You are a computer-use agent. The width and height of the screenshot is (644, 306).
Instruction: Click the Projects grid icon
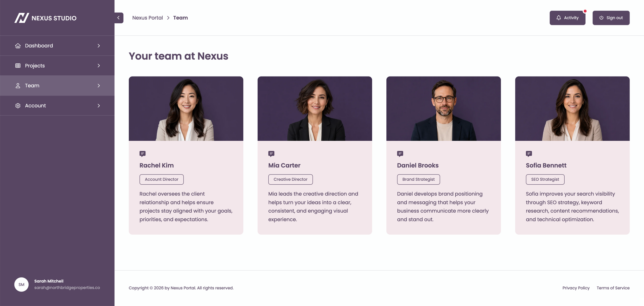point(18,65)
